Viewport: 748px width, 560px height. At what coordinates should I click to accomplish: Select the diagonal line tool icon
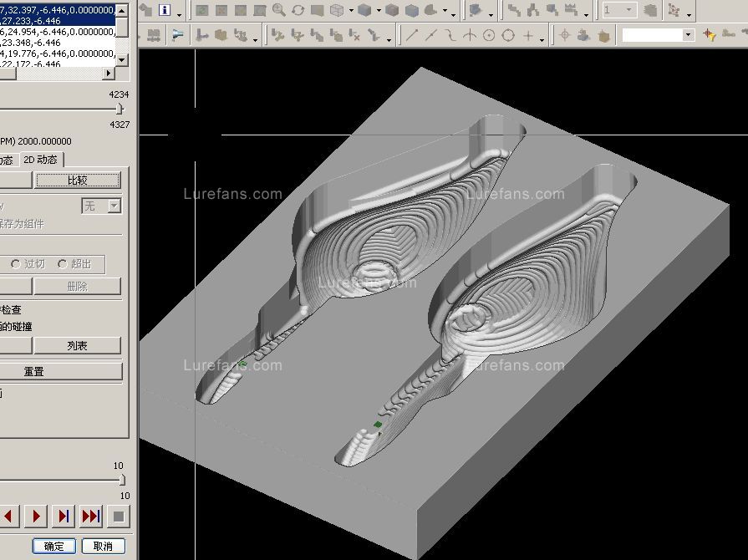point(412,35)
